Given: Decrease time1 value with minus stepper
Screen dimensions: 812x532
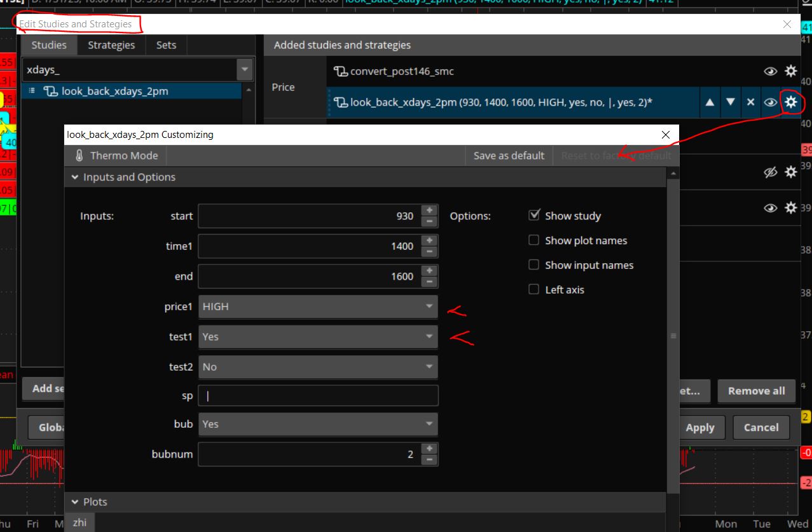Looking at the screenshot, I should tap(429, 252).
